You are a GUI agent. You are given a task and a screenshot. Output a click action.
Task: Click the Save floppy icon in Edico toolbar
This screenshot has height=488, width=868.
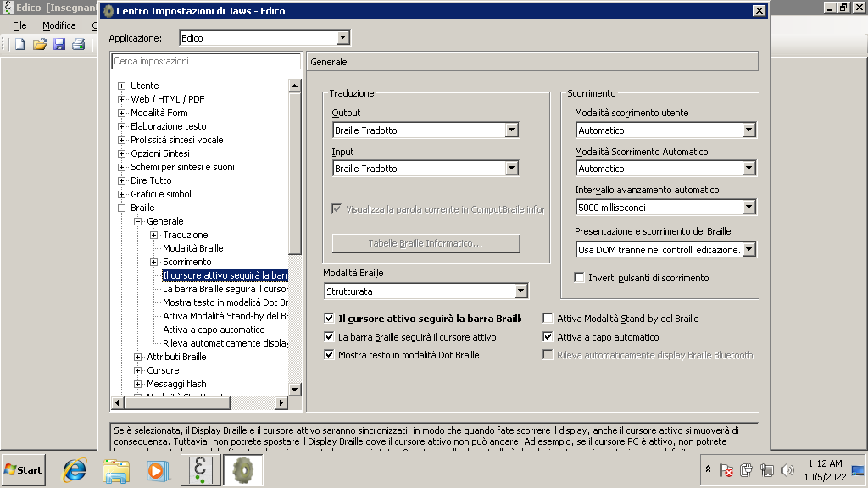click(59, 44)
